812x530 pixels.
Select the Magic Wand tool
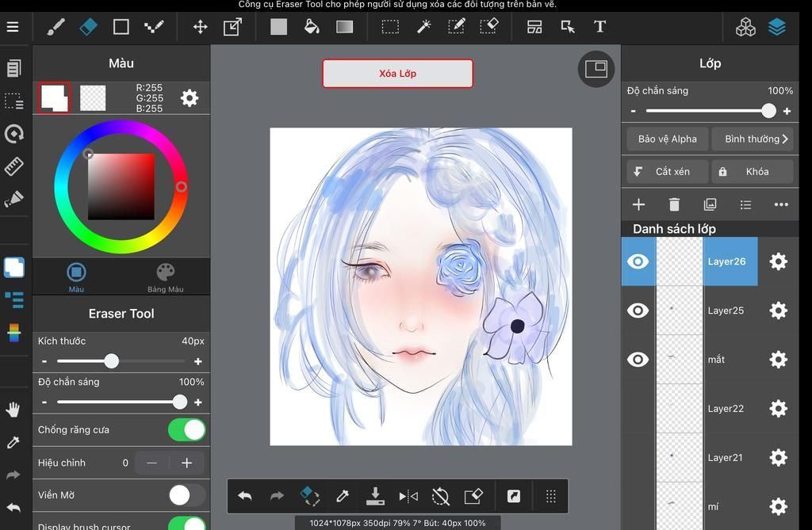coord(423,27)
